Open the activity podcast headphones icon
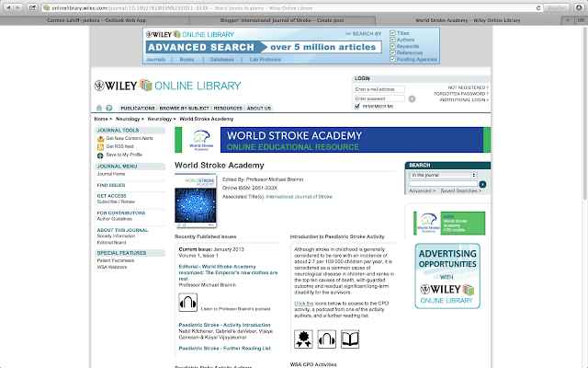This screenshot has width=588, height=368. 327,339
